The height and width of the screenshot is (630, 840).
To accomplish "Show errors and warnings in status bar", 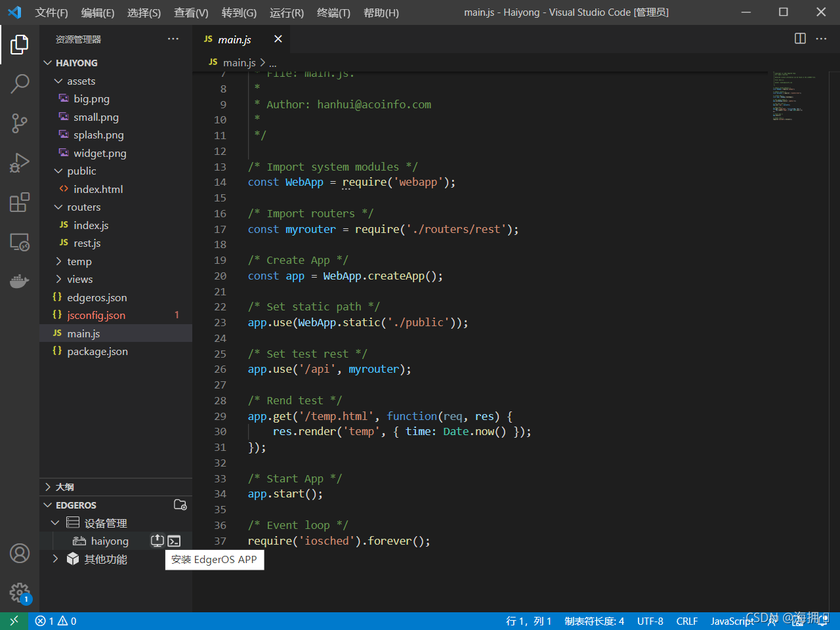I will (56, 621).
